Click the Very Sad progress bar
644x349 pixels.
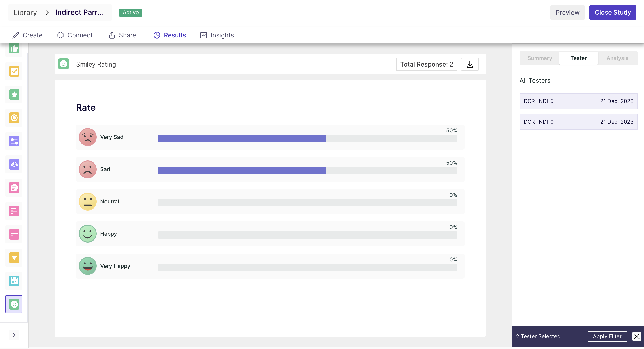pyautogui.click(x=307, y=138)
